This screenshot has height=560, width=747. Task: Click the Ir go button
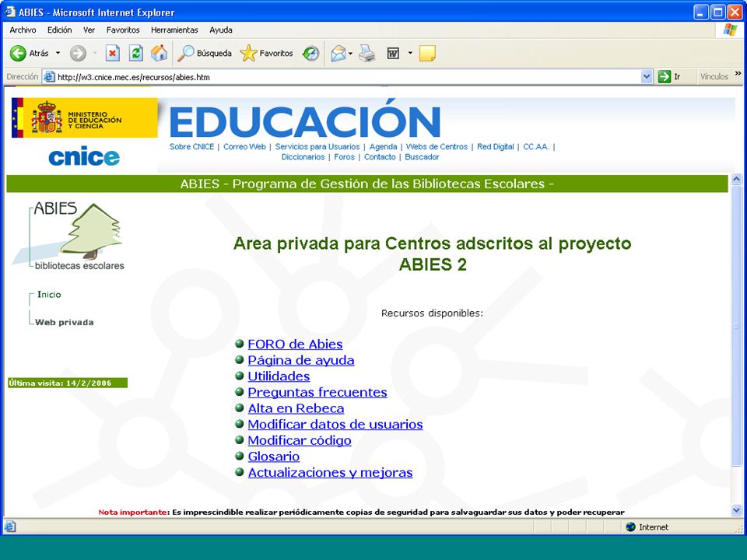[x=669, y=77]
